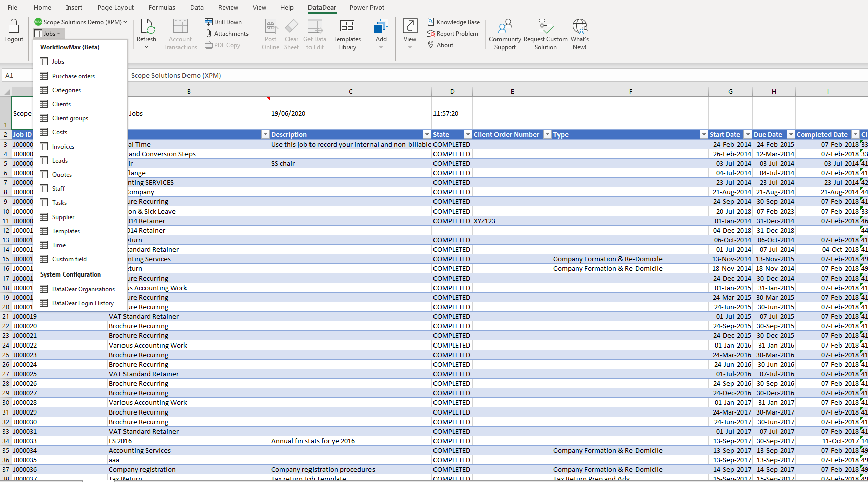Click the formula bar text

176,76
